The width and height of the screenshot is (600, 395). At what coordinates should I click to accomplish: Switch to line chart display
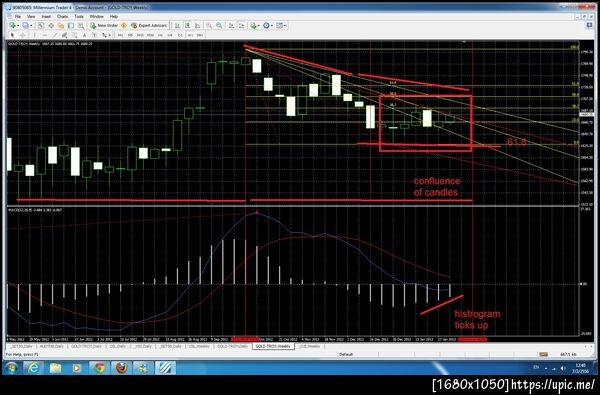pyautogui.click(x=197, y=25)
